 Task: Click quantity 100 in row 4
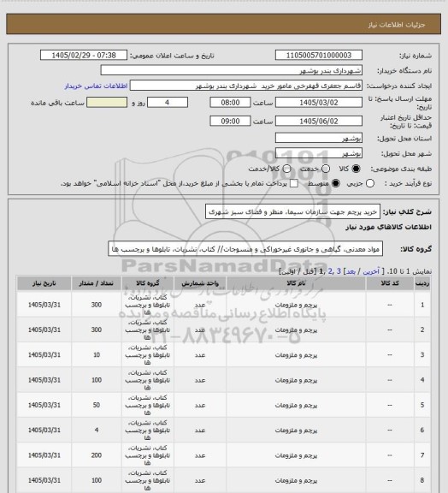tap(97, 380)
